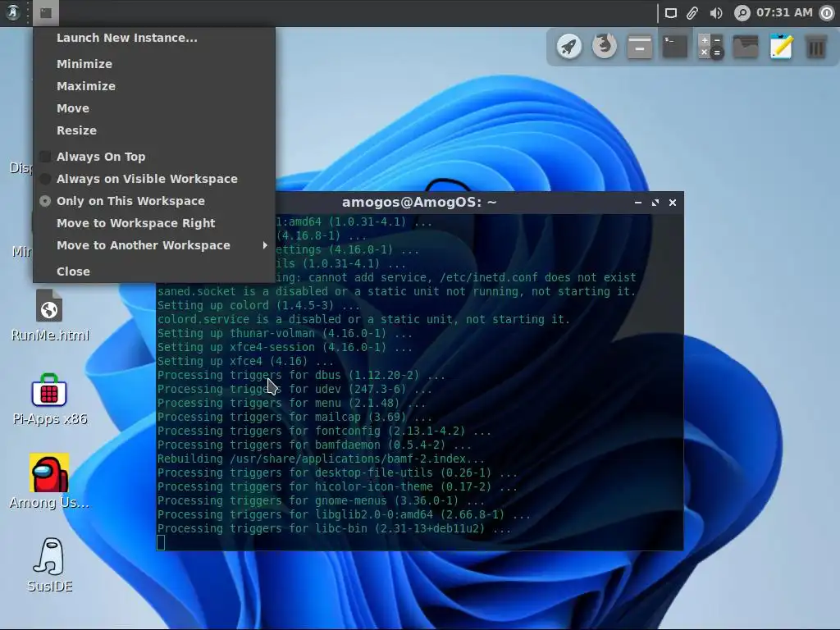
Task: Open the calculator icon in dock
Action: (710, 47)
